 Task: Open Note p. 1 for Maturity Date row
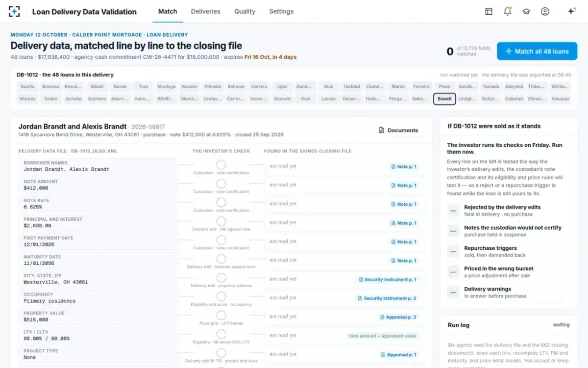[x=404, y=261]
